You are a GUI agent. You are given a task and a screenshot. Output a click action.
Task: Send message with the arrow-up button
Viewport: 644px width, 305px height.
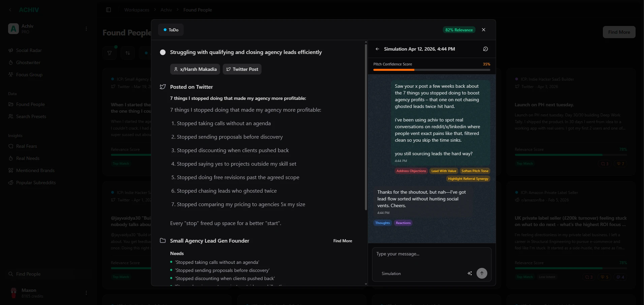[482, 273]
